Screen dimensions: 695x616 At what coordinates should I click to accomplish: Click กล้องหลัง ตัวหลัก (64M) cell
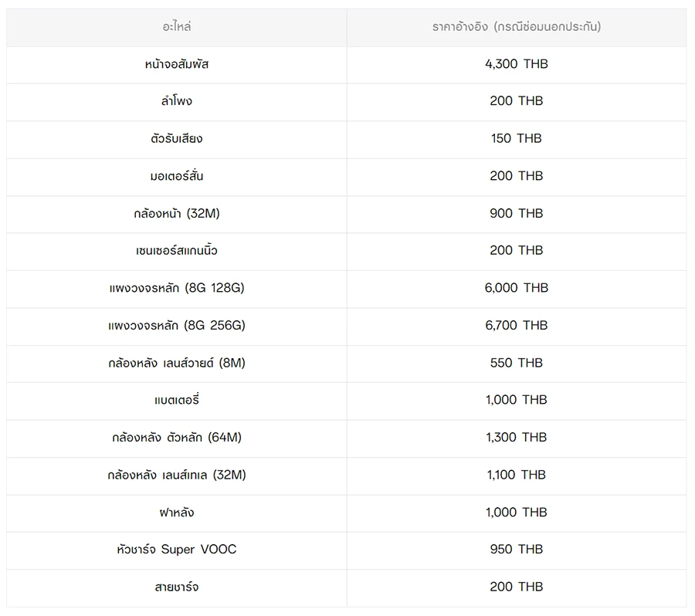(x=177, y=437)
